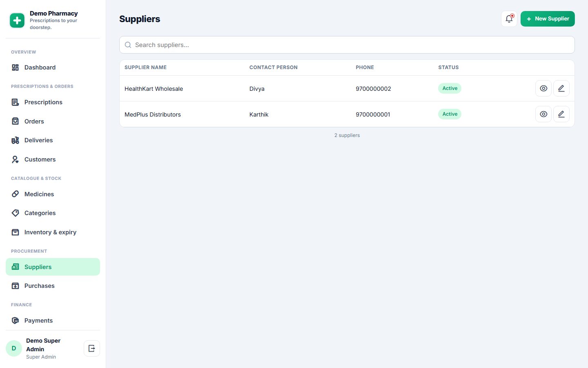Click the Status column header
This screenshot has height=368, width=588.
[448, 67]
